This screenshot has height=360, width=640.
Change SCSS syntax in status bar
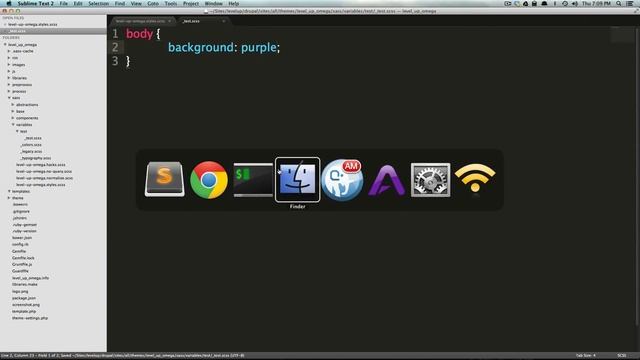[x=622, y=356]
